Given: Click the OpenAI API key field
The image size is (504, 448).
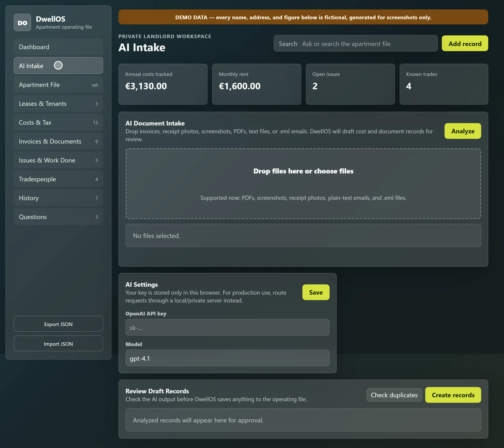Looking at the screenshot, I should click(x=227, y=327).
